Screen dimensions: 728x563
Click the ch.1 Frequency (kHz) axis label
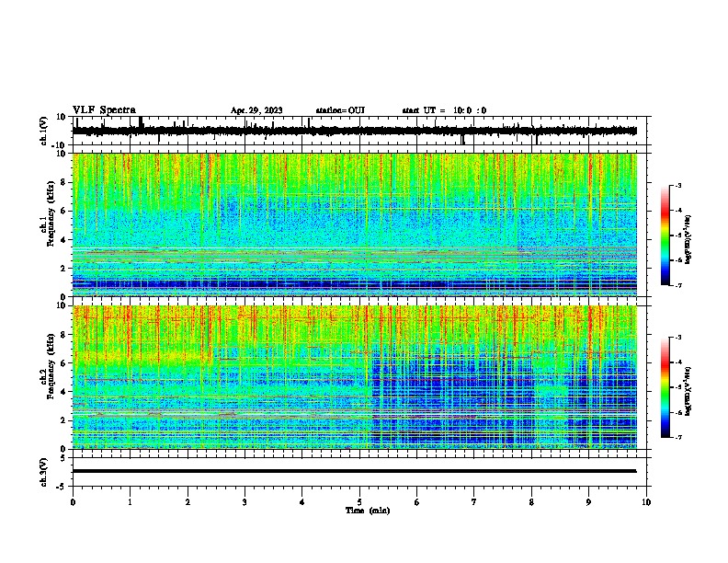coord(47,225)
